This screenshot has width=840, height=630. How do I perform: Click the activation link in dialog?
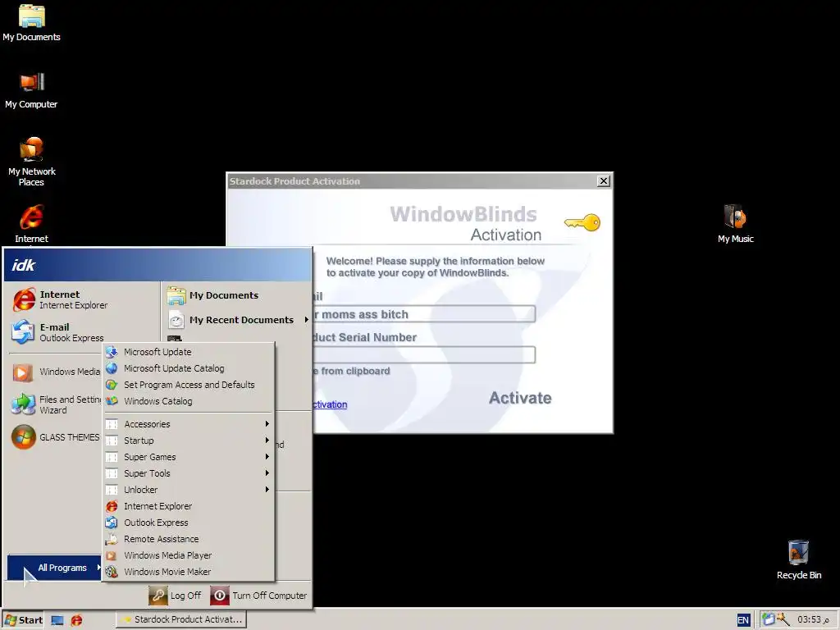[330, 404]
